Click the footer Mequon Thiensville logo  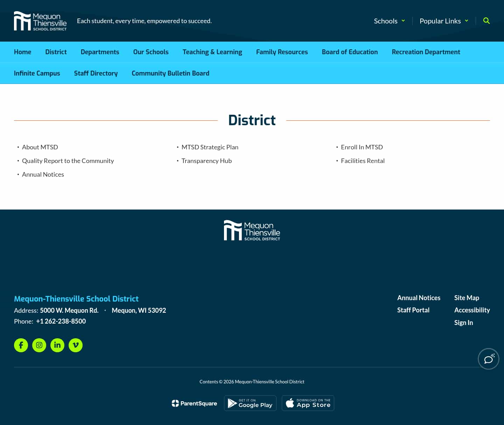252,230
